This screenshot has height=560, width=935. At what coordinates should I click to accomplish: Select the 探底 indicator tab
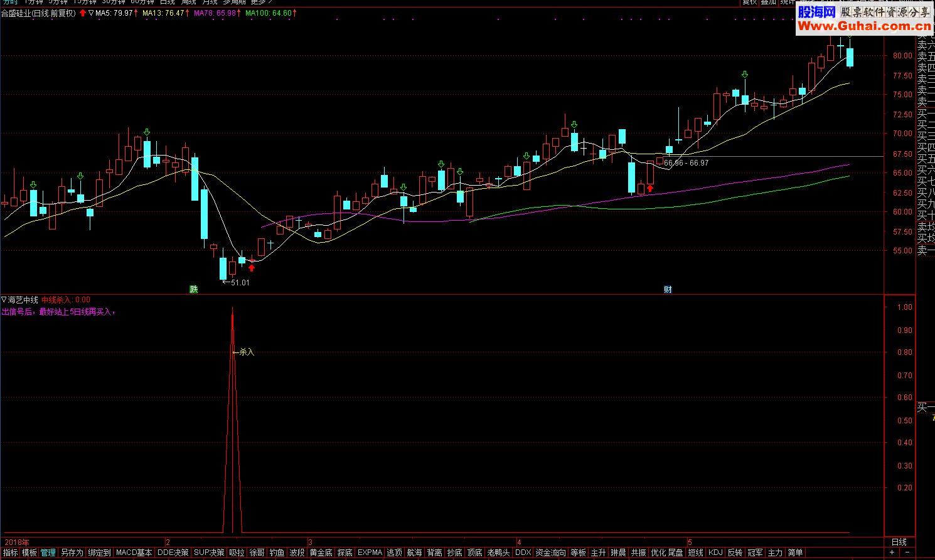[345, 552]
